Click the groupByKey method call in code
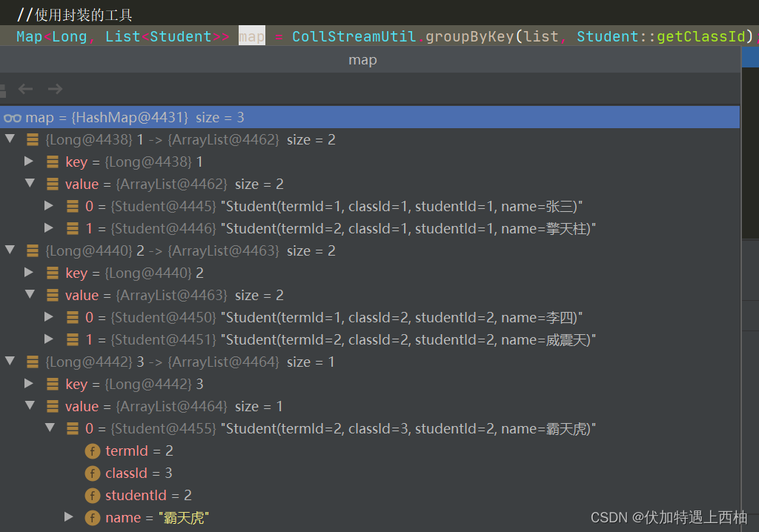Screen dimensions: 759x532 point(469,36)
